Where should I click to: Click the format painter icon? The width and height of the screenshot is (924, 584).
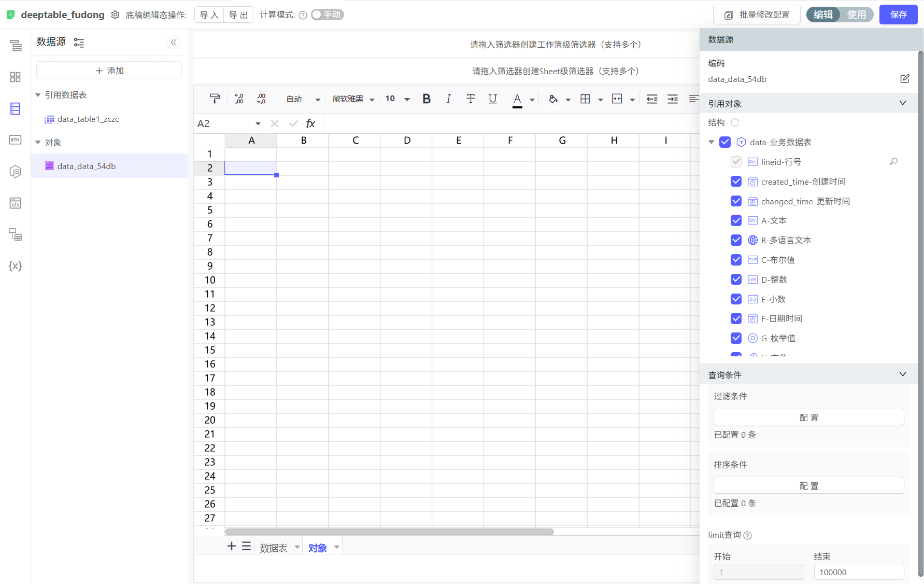[x=215, y=99]
